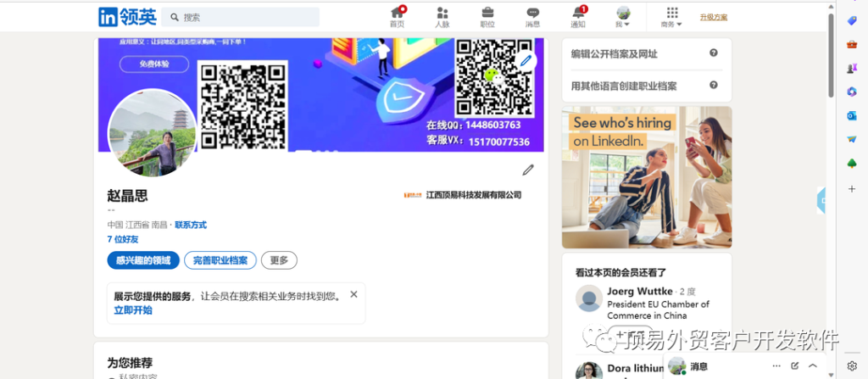Click the edit profile intro pencil icon

point(528,170)
